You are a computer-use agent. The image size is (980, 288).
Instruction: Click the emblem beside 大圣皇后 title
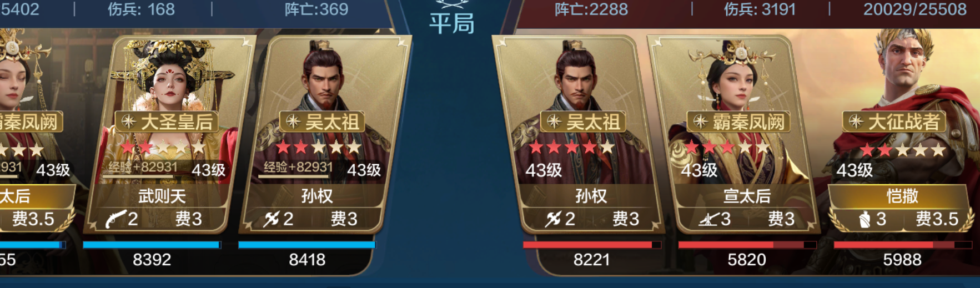[x=129, y=122]
